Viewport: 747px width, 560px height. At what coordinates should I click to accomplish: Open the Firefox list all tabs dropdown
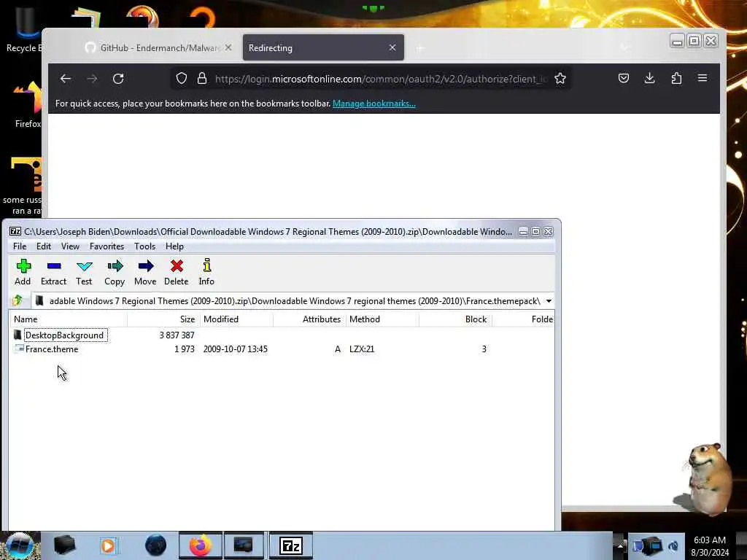pyautogui.click(x=625, y=47)
